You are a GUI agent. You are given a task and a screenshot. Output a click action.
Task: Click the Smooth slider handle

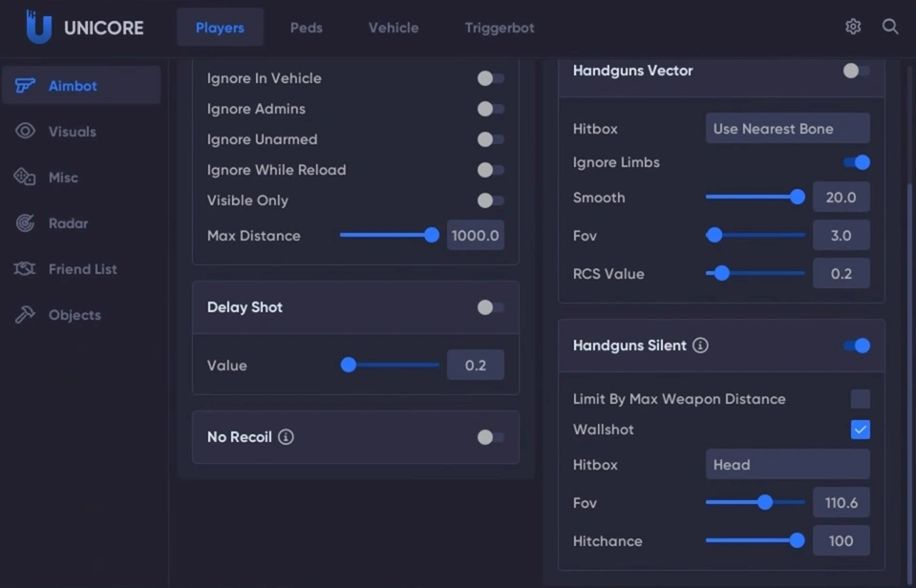(x=798, y=198)
